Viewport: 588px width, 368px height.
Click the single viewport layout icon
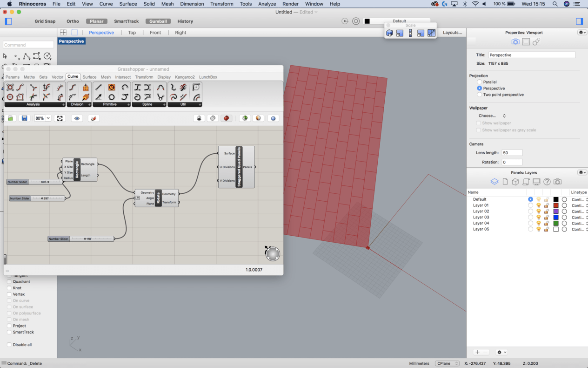74,33
